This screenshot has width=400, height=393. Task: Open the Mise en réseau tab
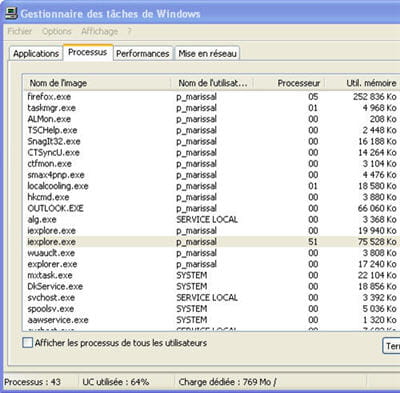click(207, 54)
